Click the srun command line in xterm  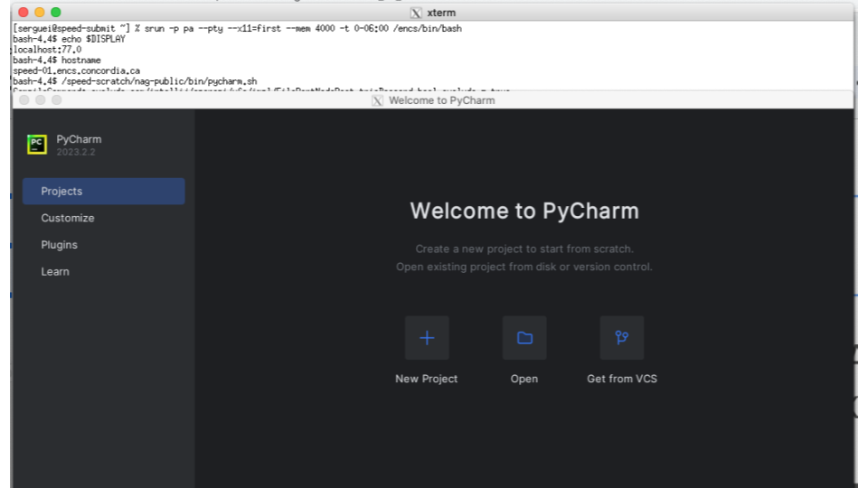click(235, 29)
